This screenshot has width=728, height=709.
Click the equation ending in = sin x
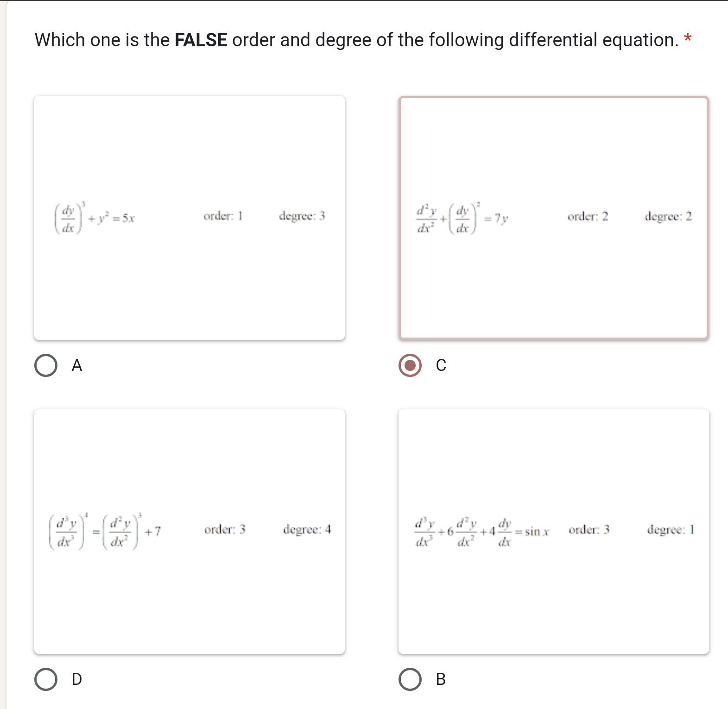[x=482, y=532]
